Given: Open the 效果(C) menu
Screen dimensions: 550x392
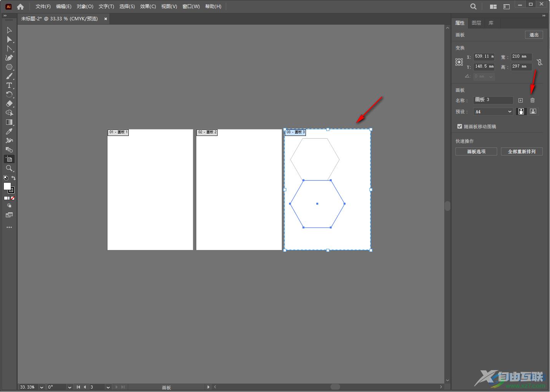Looking at the screenshot, I should coord(148,7).
